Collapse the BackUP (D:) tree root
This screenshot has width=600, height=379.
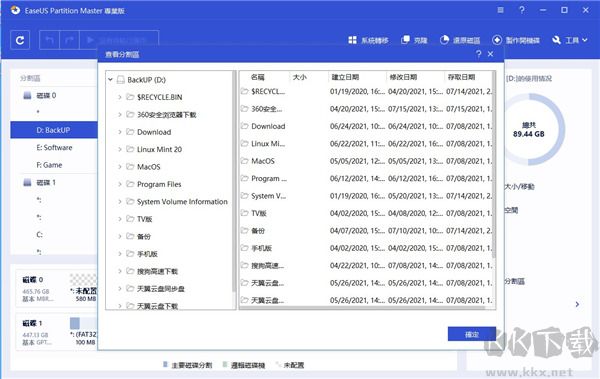[110, 80]
